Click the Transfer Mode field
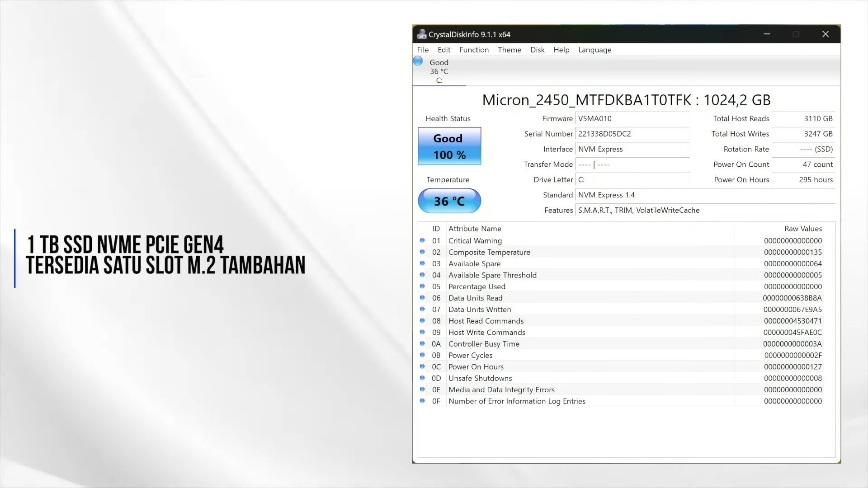The height and width of the screenshot is (488, 868). (x=632, y=164)
